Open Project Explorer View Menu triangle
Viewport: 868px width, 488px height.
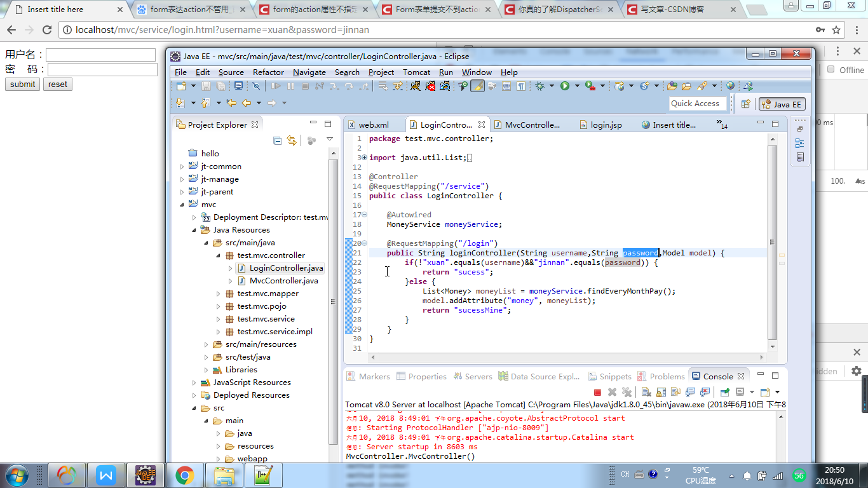(330, 139)
